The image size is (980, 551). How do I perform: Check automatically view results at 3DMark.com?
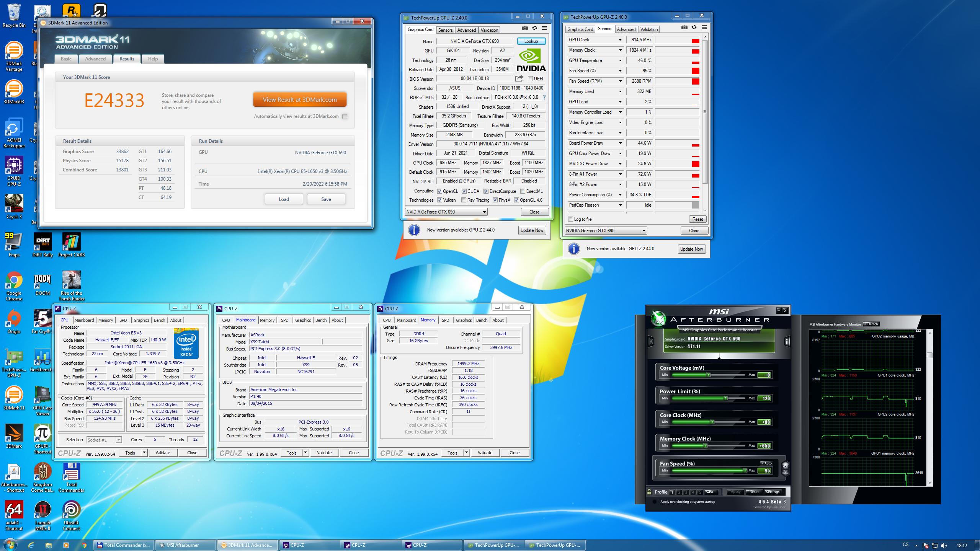point(345,116)
